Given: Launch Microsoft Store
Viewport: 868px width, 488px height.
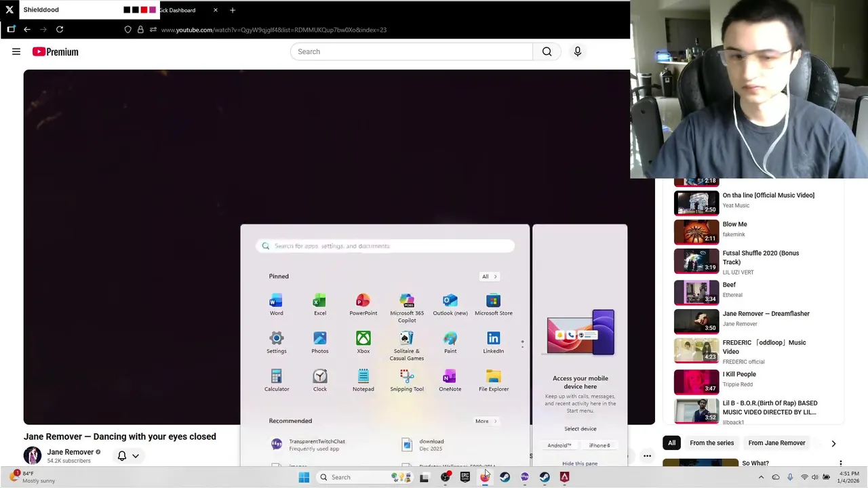Looking at the screenshot, I should (x=493, y=305).
